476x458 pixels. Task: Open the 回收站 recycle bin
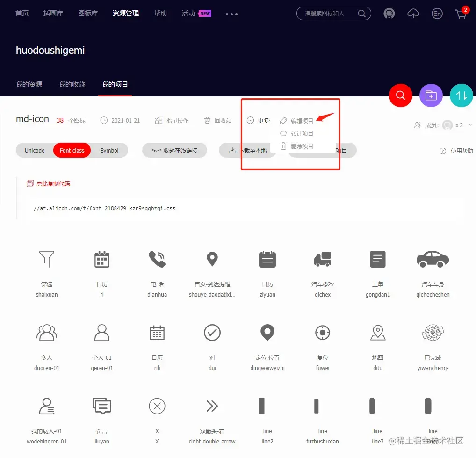tap(218, 121)
